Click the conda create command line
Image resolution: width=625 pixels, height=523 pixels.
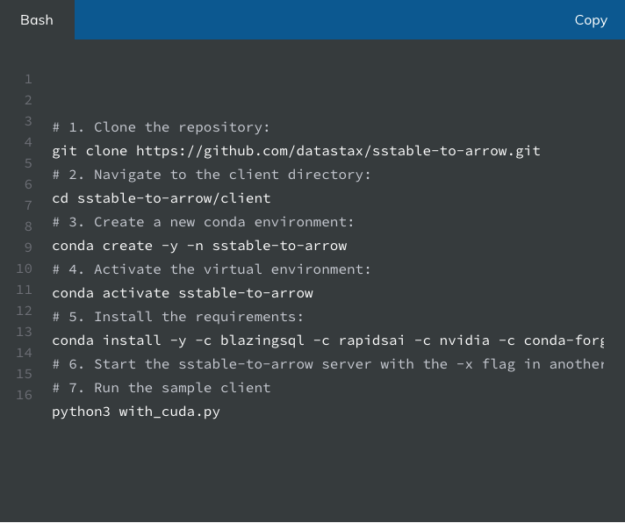(x=199, y=246)
